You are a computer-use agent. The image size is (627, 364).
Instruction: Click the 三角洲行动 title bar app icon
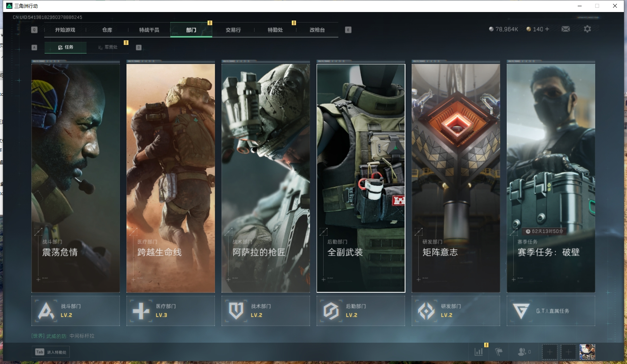(9, 6)
